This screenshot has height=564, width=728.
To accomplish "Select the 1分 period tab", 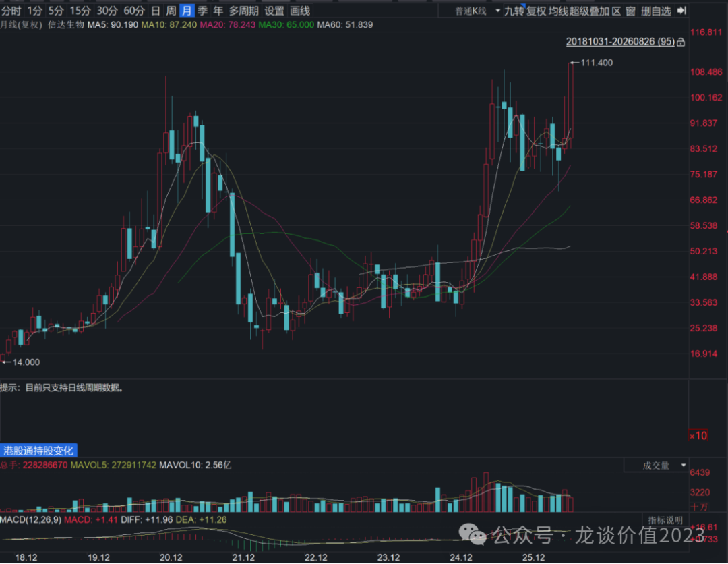I will pos(35,11).
